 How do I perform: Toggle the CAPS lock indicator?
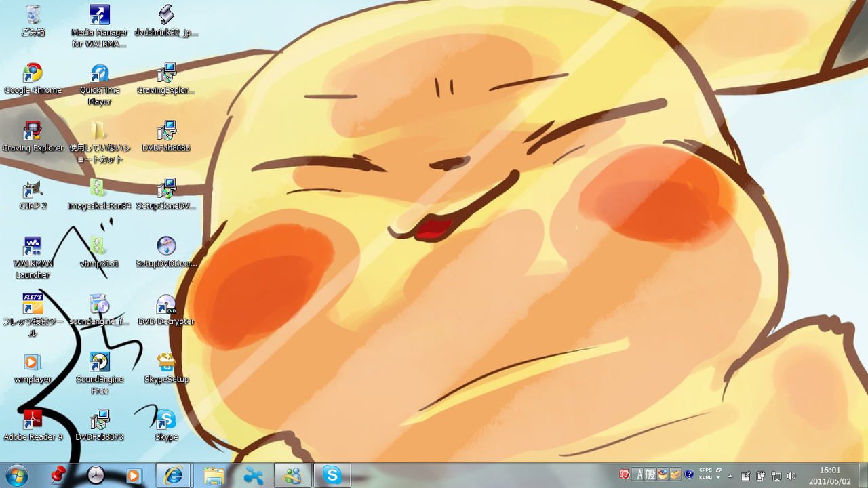[705, 470]
